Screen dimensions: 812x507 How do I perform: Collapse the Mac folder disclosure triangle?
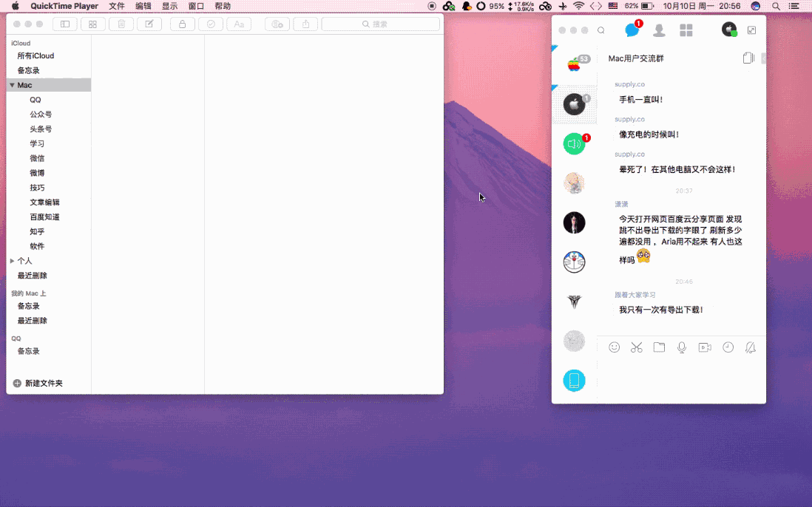(x=12, y=86)
